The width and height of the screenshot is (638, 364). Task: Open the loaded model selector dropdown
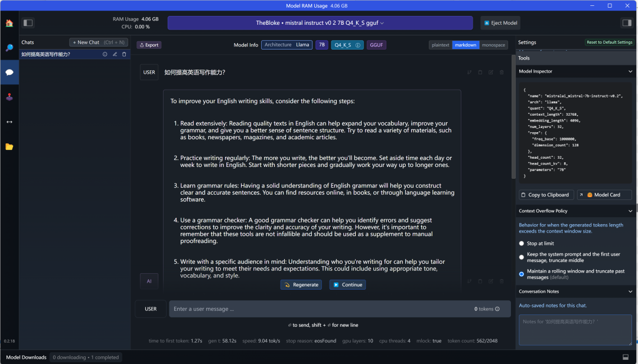(x=320, y=23)
